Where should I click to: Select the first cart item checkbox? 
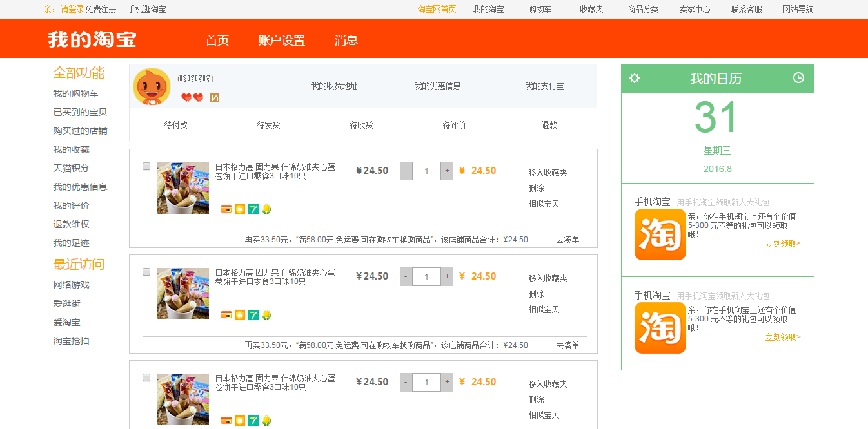[x=146, y=166]
